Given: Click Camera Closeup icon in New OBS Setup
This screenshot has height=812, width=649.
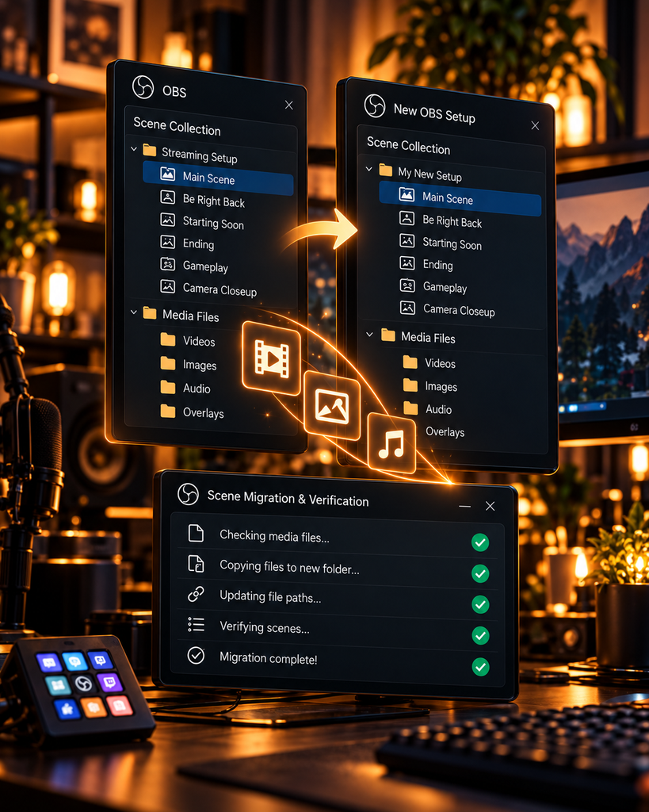Looking at the screenshot, I should coord(407,308).
